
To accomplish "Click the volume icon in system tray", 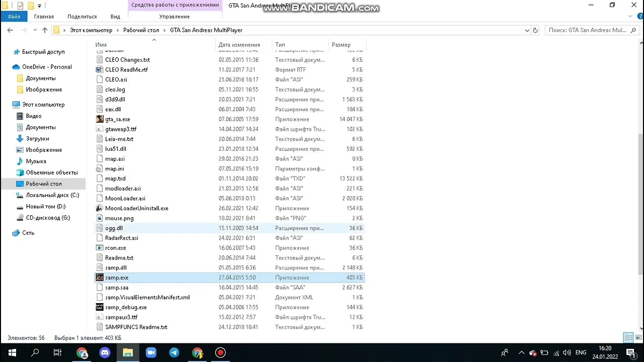I will (567, 352).
